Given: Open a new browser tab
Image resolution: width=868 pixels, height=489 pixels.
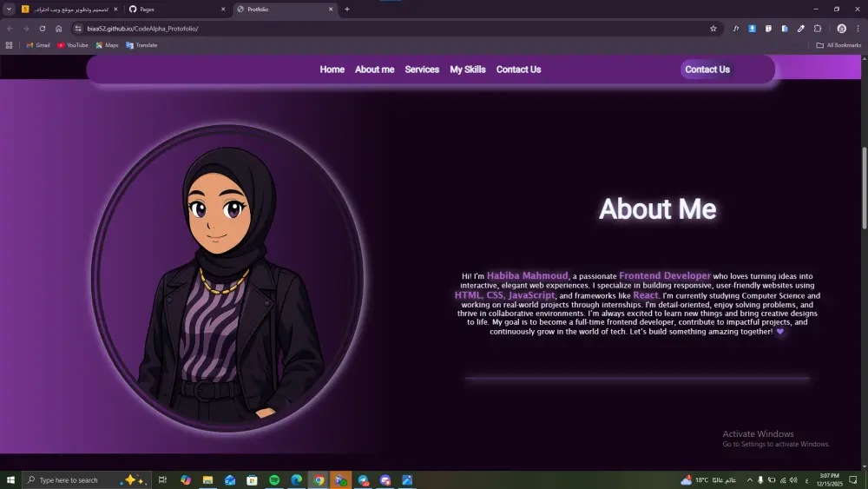Looking at the screenshot, I should pos(347,9).
